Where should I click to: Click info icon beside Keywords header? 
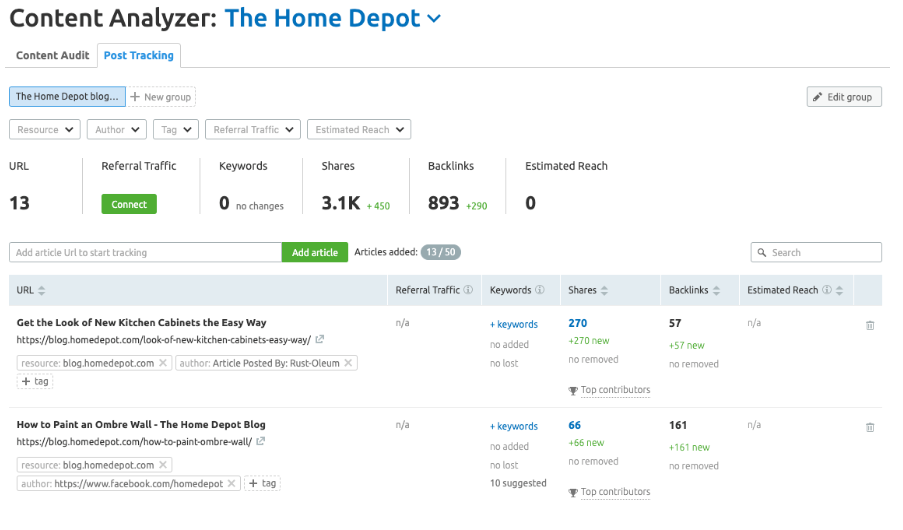tap(540, 291)
